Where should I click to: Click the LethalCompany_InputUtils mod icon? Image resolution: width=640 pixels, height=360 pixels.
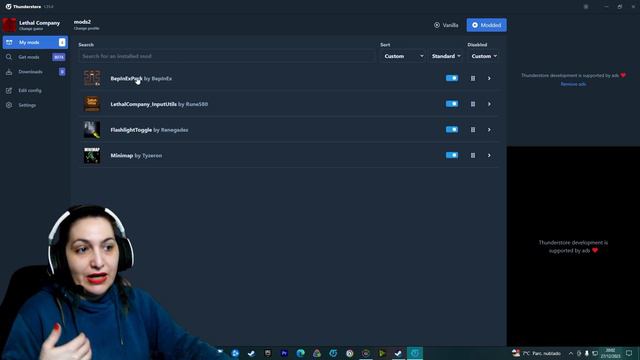(92, 104)
